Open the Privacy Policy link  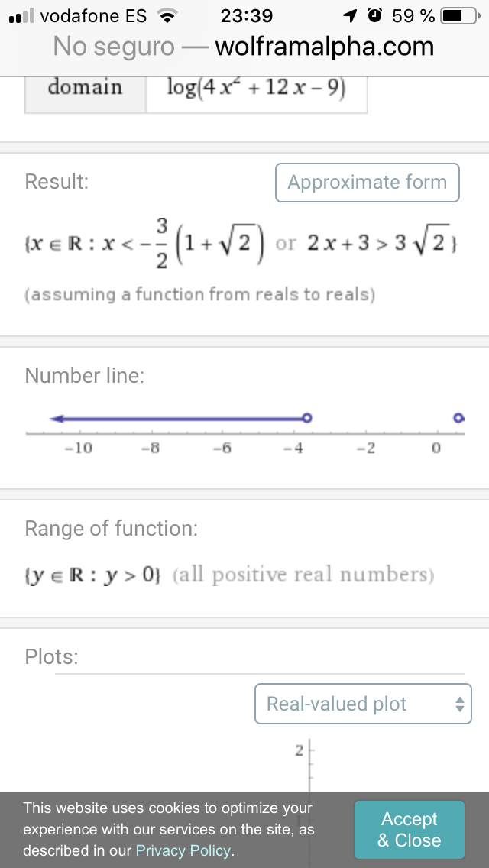click(x=183, y=850)
